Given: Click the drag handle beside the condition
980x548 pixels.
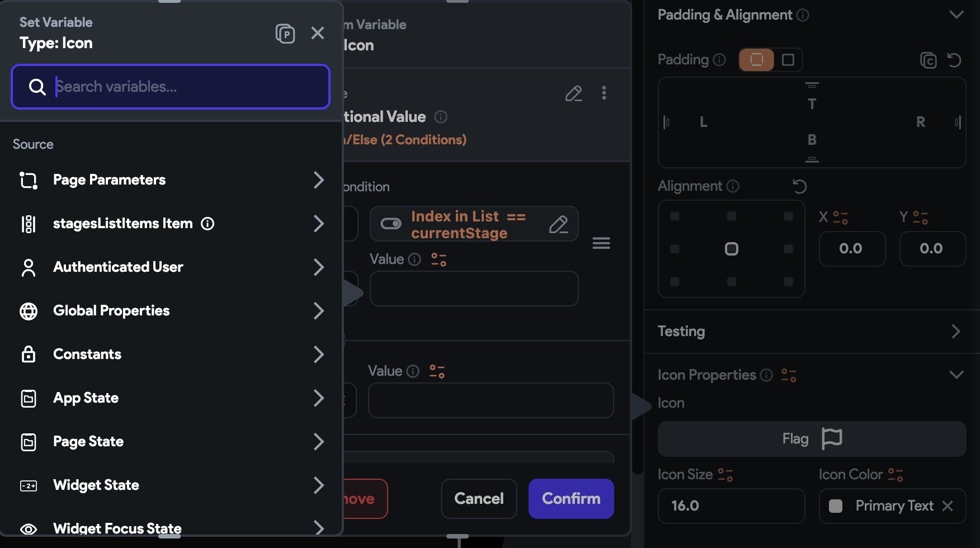Looking at the screenshot, I should [x=601, y=243].
